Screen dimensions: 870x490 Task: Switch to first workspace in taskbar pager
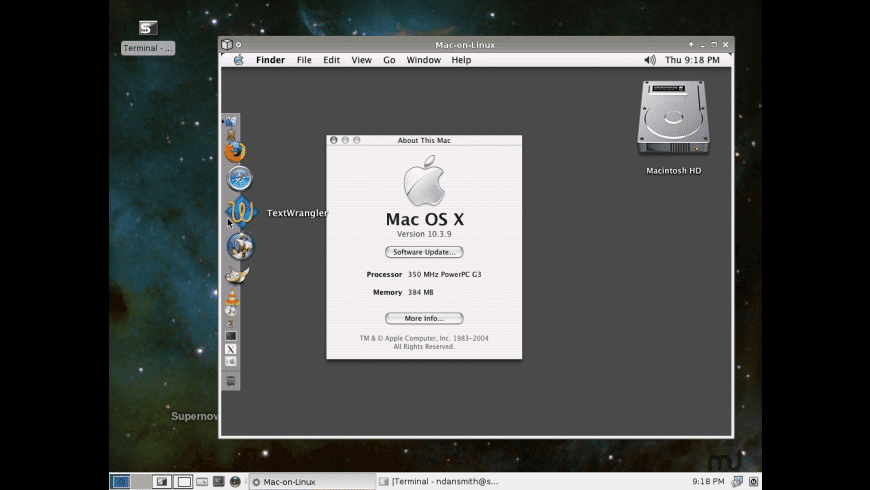pyautogui.click(x=121, y=482)
